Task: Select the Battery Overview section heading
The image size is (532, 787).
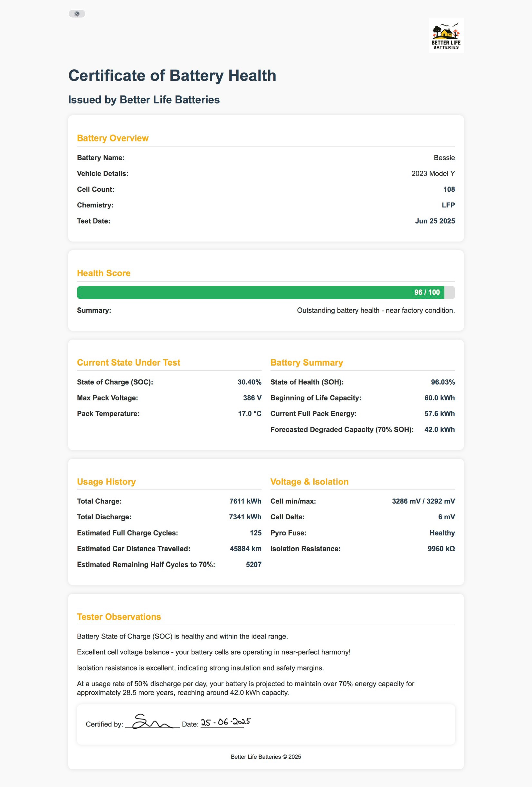Action: [113, 138]
